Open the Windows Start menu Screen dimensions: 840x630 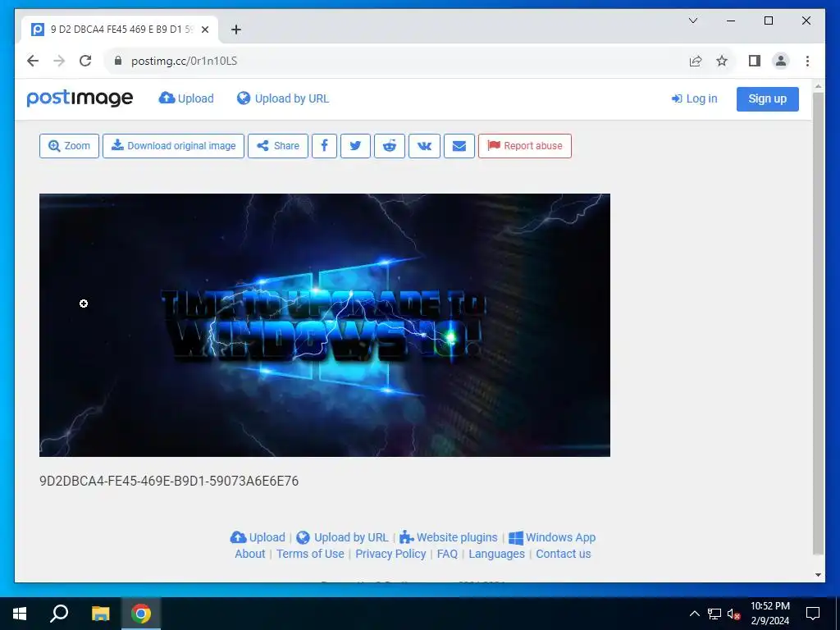point(20,614)
